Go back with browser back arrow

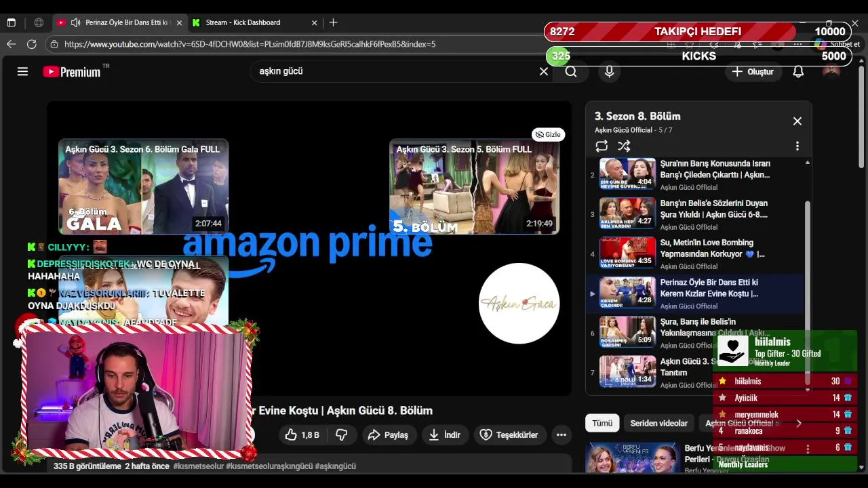[11, 44]
